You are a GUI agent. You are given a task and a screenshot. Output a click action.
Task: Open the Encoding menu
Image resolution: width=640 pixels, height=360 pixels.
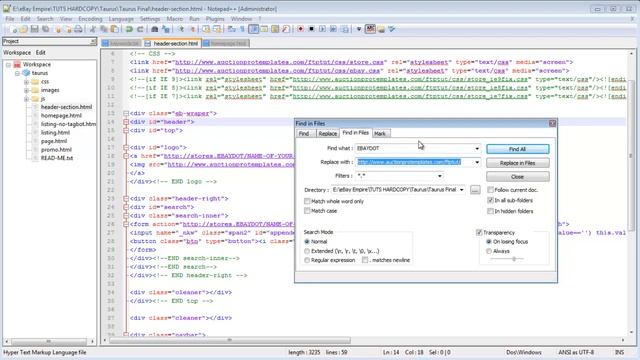tap(90, 19)
